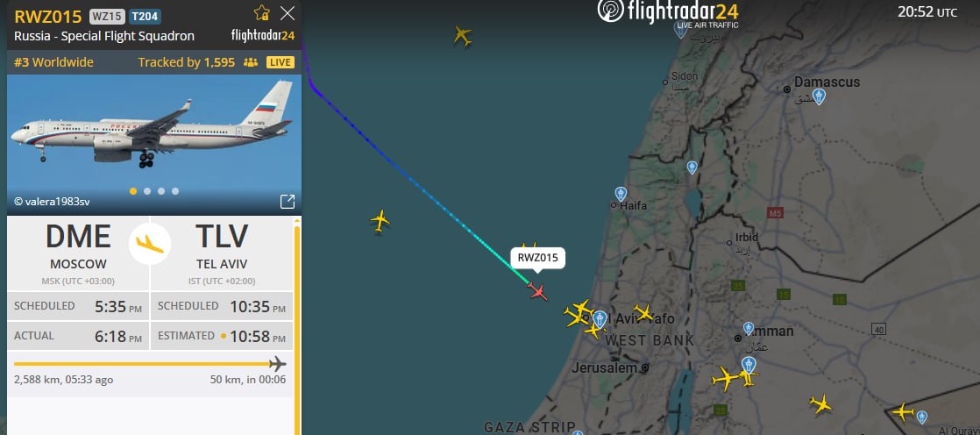Show second aircraft photo via carousel dot
The image size is (980, 435).
tap(147, 191)
